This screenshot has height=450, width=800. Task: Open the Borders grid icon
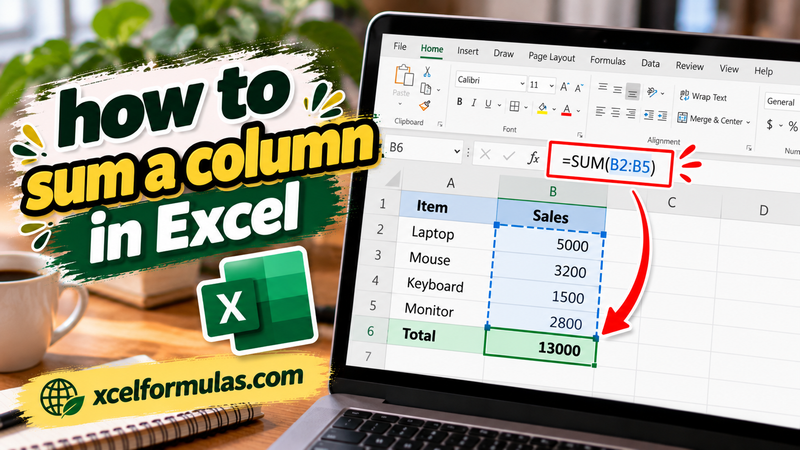pos(514,106)
